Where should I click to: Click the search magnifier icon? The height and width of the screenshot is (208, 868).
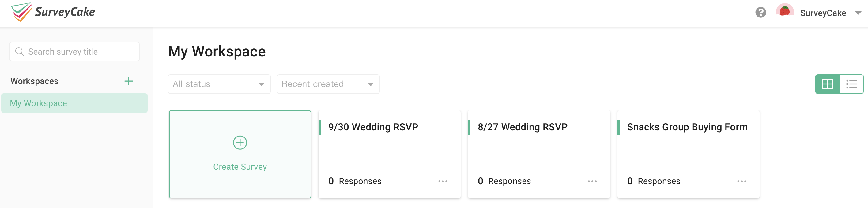click(x=20, y=51)
